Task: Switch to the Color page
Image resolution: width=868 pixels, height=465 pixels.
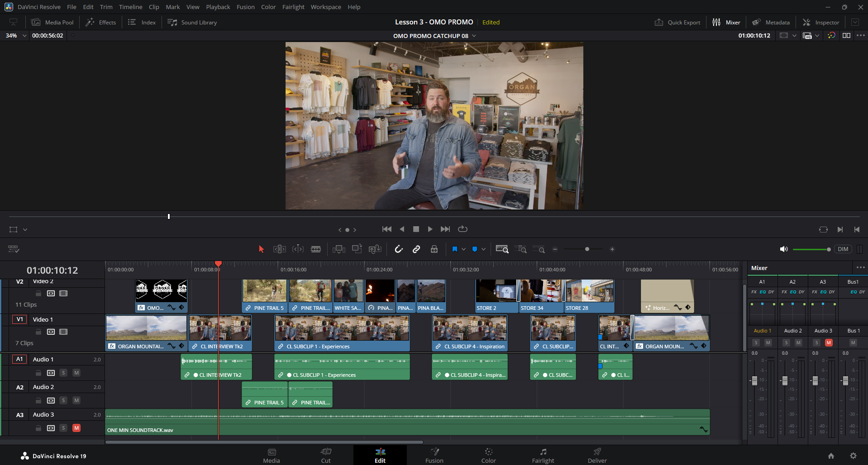Action: pos(488,455)
